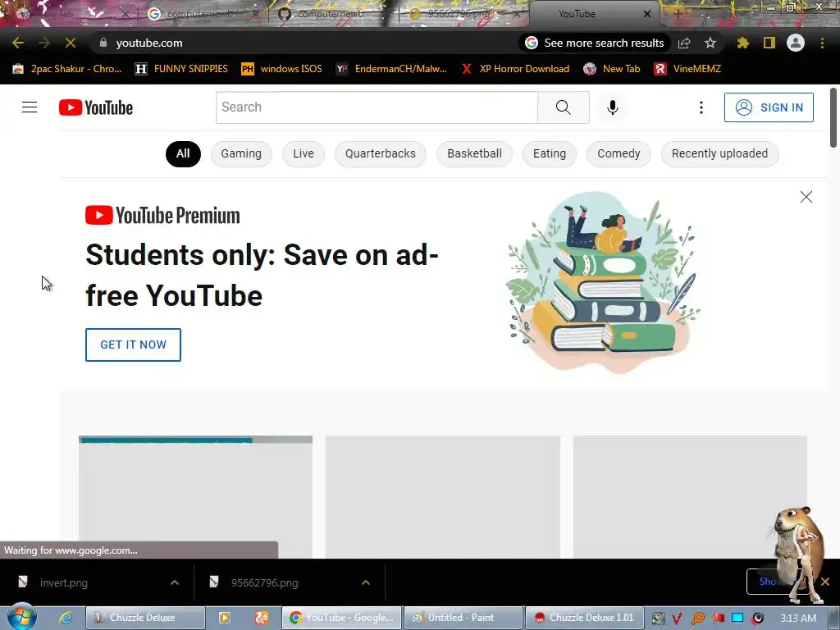Switch to Untitled - Paint taskbar window
Image resolution: width=840 pixels, height=630 pixels.
pyautogui.click(x=463, y=618)
